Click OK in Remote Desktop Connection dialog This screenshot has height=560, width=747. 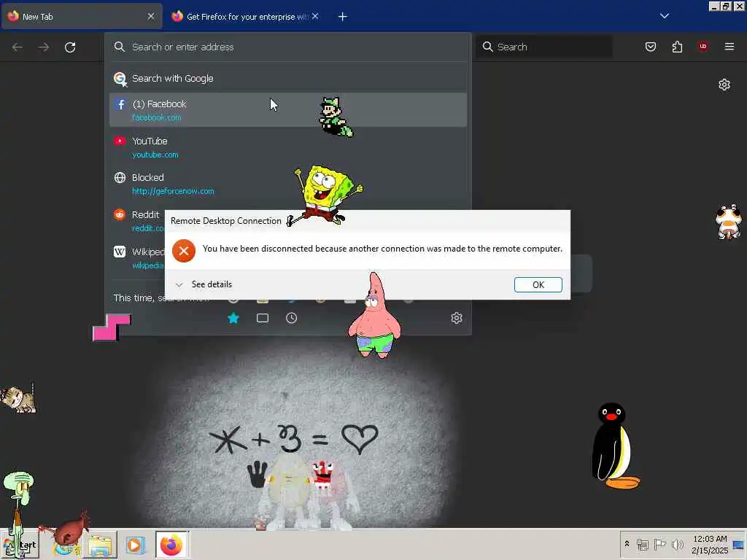(x=538, y=284)
